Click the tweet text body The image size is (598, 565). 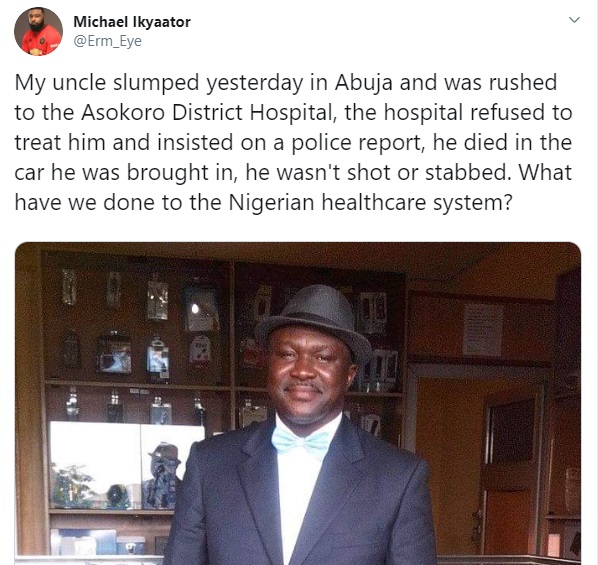(x=294, y=142)
